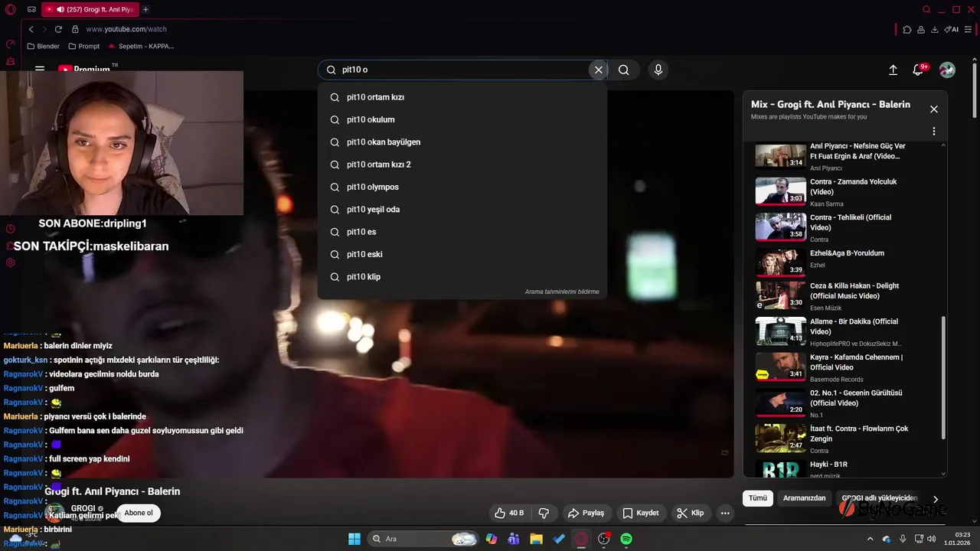
Task: Go back to the previous page
Action: pyautogui.click(x=31, y=29)
